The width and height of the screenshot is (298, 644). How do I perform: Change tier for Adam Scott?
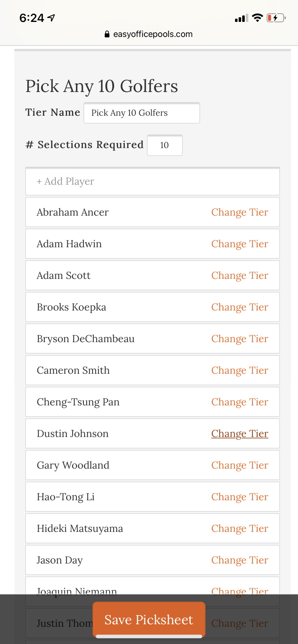pos(240,276)
